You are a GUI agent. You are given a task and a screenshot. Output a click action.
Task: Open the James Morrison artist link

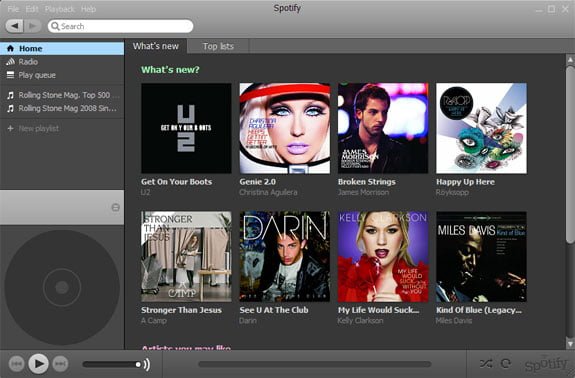coord(363,192)
